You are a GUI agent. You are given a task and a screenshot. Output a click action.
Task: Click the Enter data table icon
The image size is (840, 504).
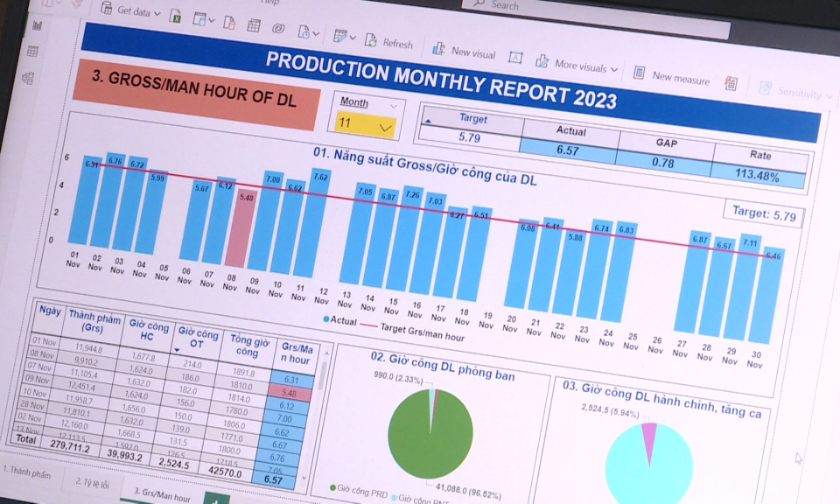point(253,25)
